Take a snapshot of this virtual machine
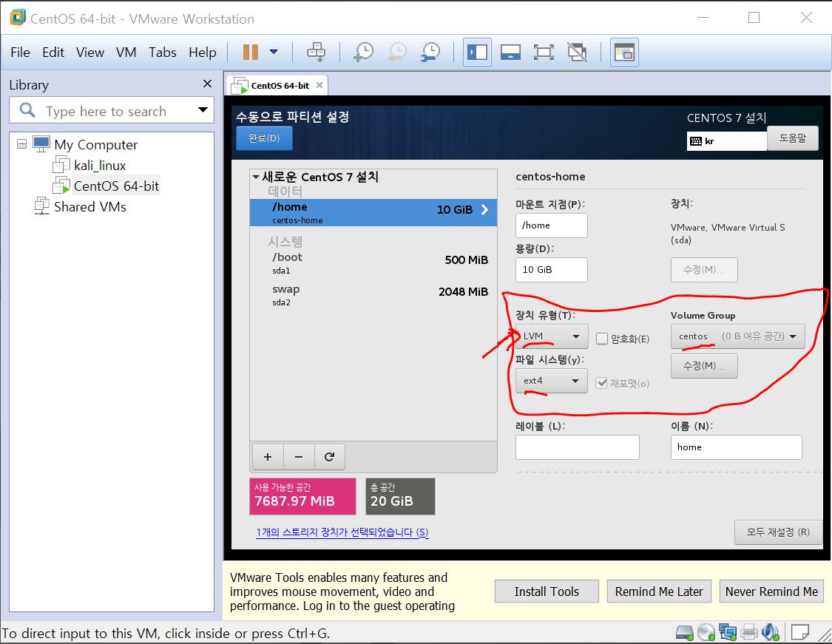 coord(364,52)
